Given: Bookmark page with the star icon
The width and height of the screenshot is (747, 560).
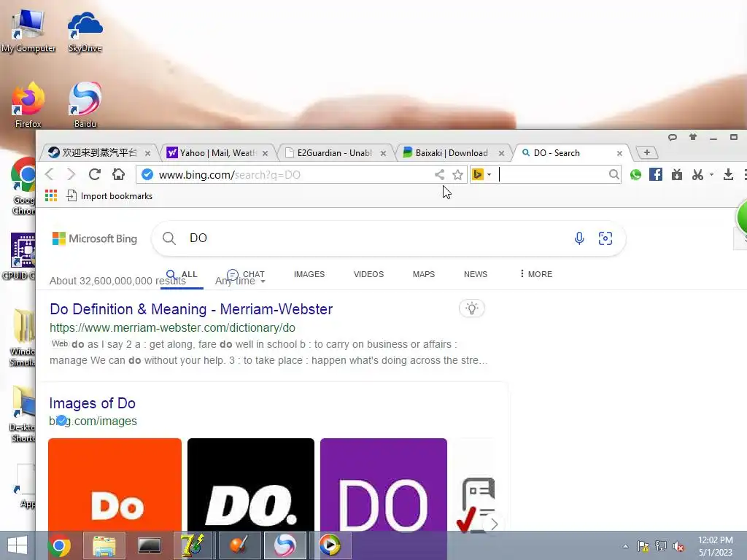Looking at the screenshot, I should click(x=458, y=175).
